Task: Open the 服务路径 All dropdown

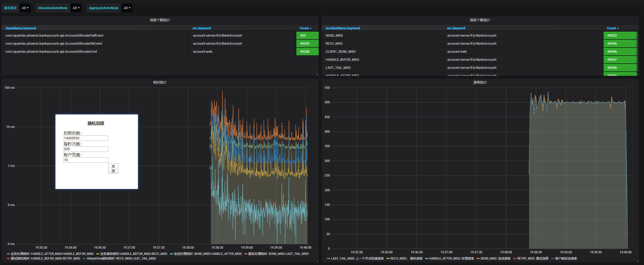Action: coord(25,8)
